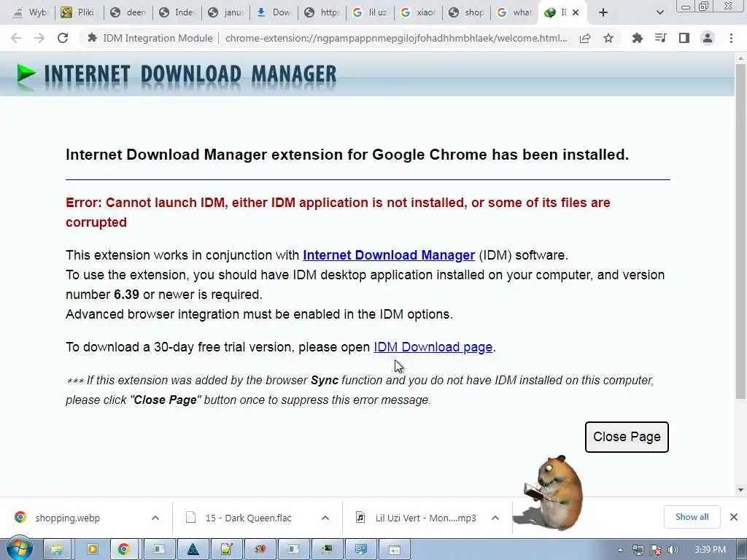Viewport: 747px width, 560px height.
Task: Click the hamster reading a book
Action: (x=553, y=492)
